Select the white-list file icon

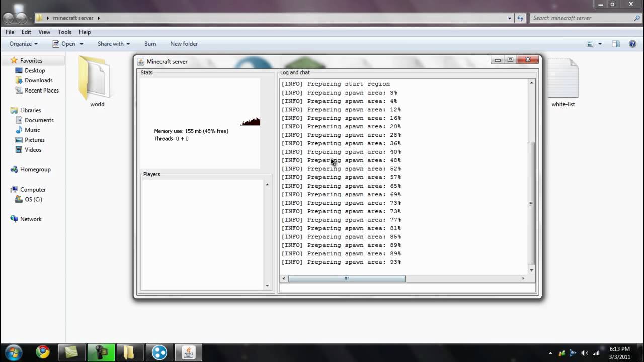point(563,78)
